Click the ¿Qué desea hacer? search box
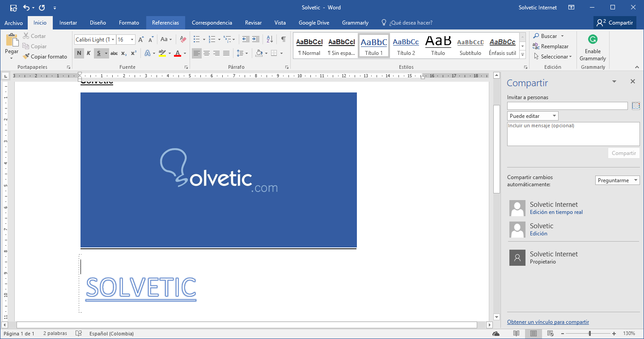 pos(407,23)
